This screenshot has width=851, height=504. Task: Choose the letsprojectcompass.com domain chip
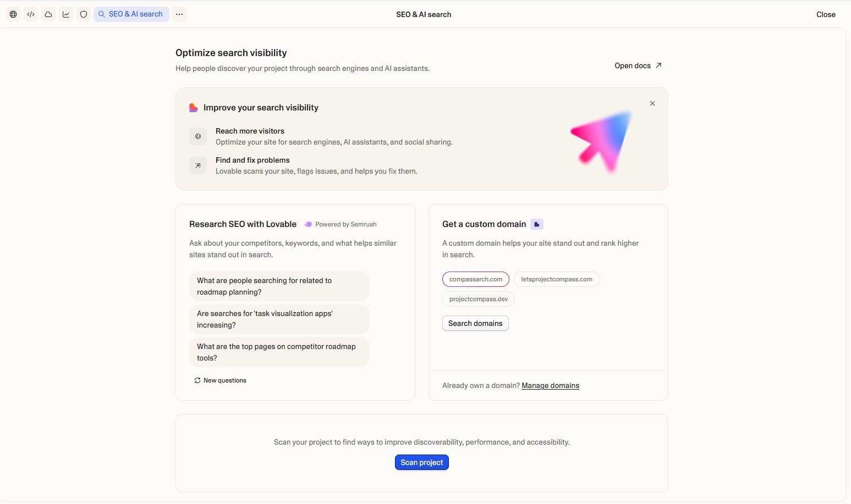point(557,279)
